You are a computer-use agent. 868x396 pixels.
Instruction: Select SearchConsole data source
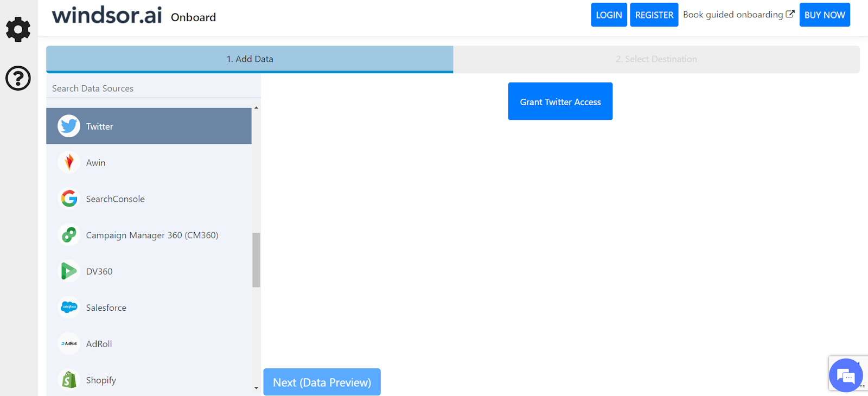149,199
